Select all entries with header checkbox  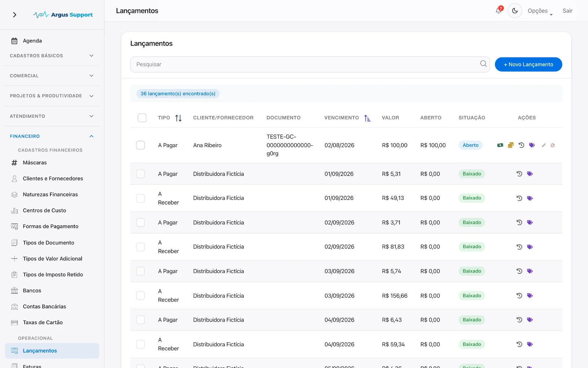[x=142, y=118]
